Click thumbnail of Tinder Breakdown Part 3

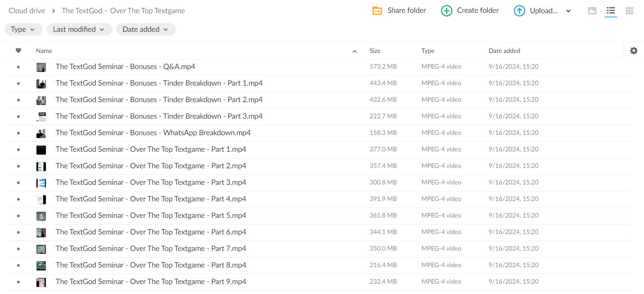click(41, 117)
